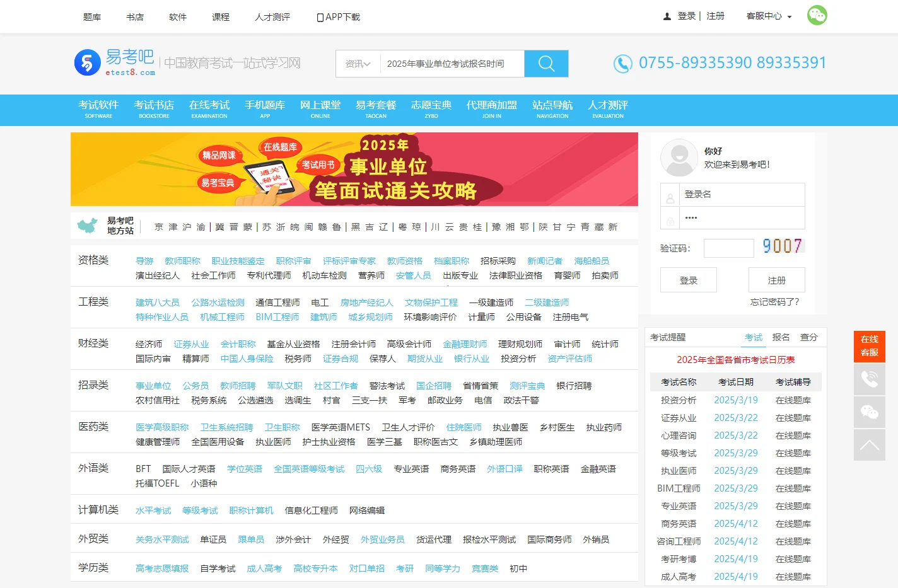The image size is (898, 588).
Task: Open 2025年全国各省市考试日历表 link
Action: click(x=736, y=360)
